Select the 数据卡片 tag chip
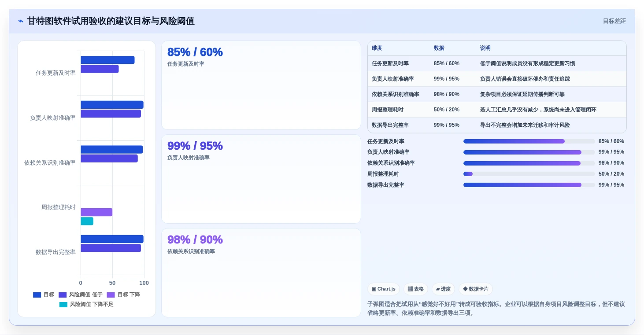This screenshot has height=335, width=644. point(476,289)
